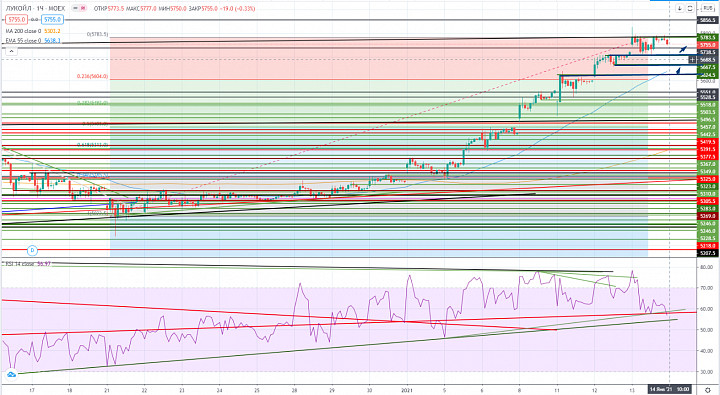Click the plus icon at 5688.5 on the price scale

[x=692, y=60]
